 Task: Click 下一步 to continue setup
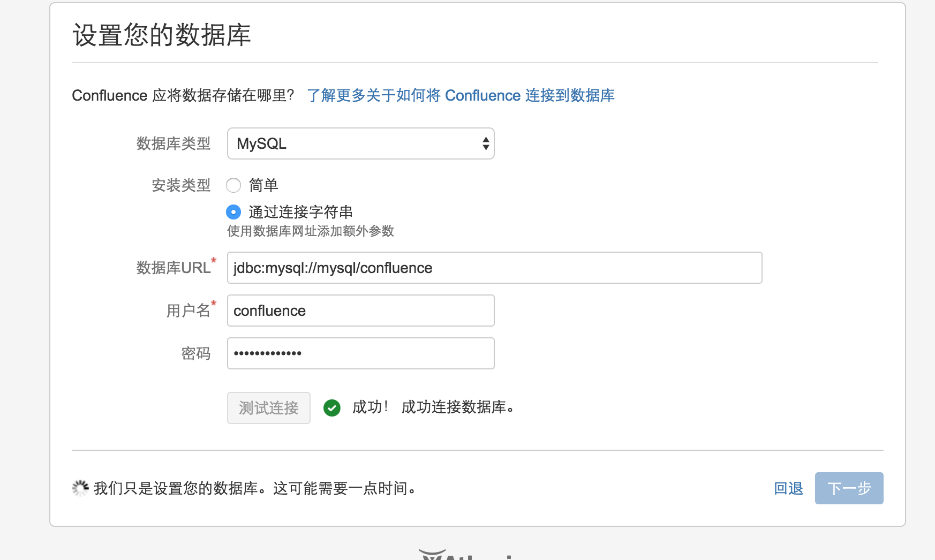pos(849,488)
